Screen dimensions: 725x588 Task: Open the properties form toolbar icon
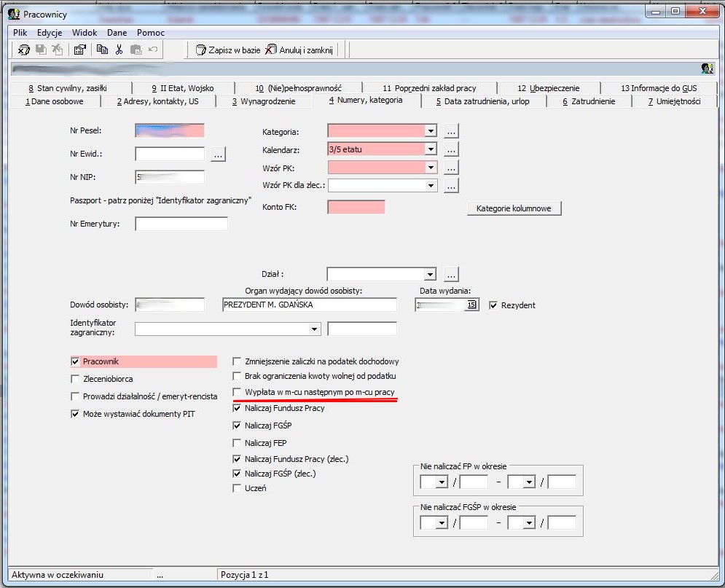(x=80, y=50)
